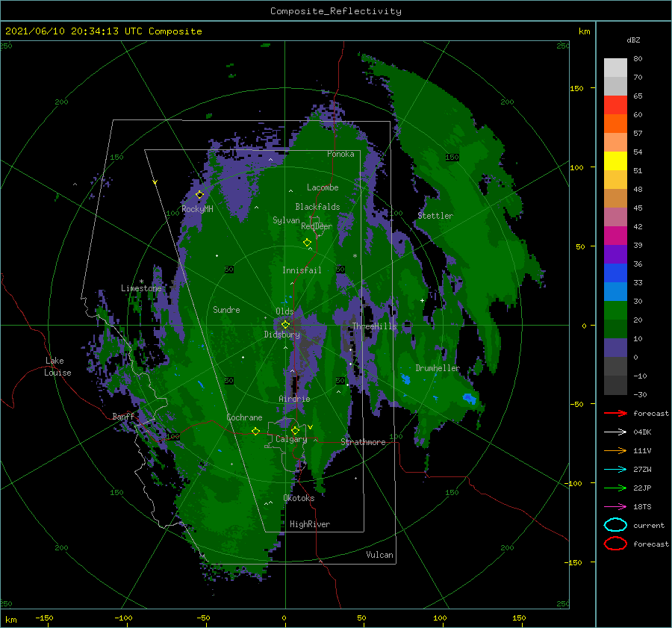The image size is (672, 628).
Task: Click the yellow diamond marker near RockyMH
Action: click(x=199, y=195)
